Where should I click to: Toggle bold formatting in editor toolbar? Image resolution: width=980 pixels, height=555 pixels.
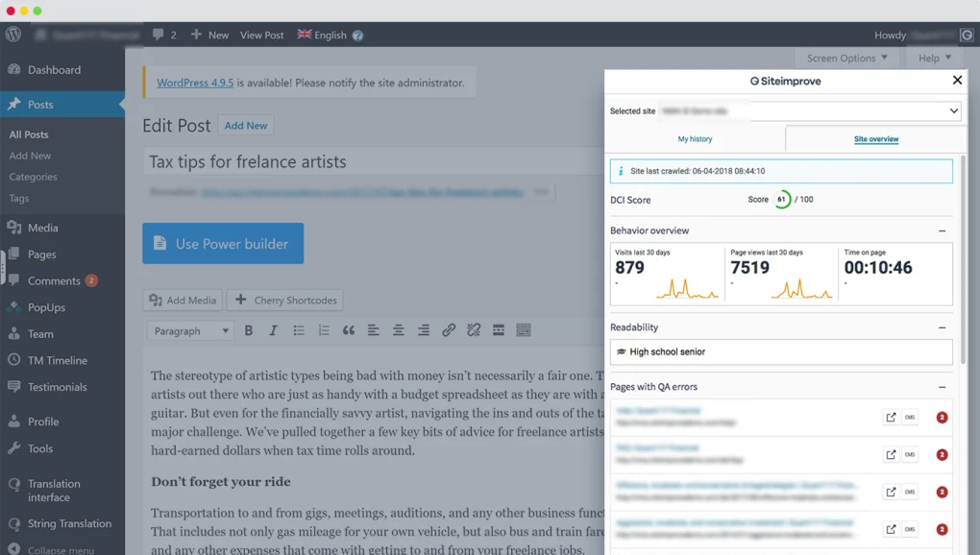point(249,330)
